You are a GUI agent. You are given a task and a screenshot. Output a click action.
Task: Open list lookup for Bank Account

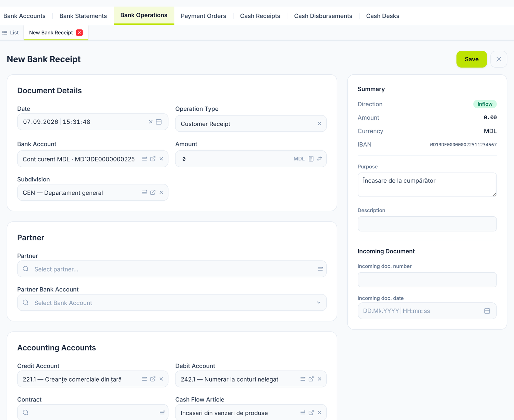[145, 159]
